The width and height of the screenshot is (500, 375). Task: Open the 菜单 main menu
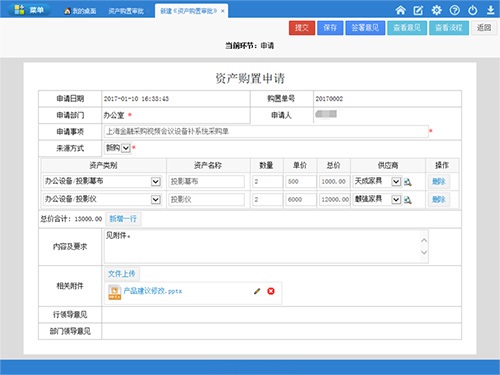[x=29, y=10]
